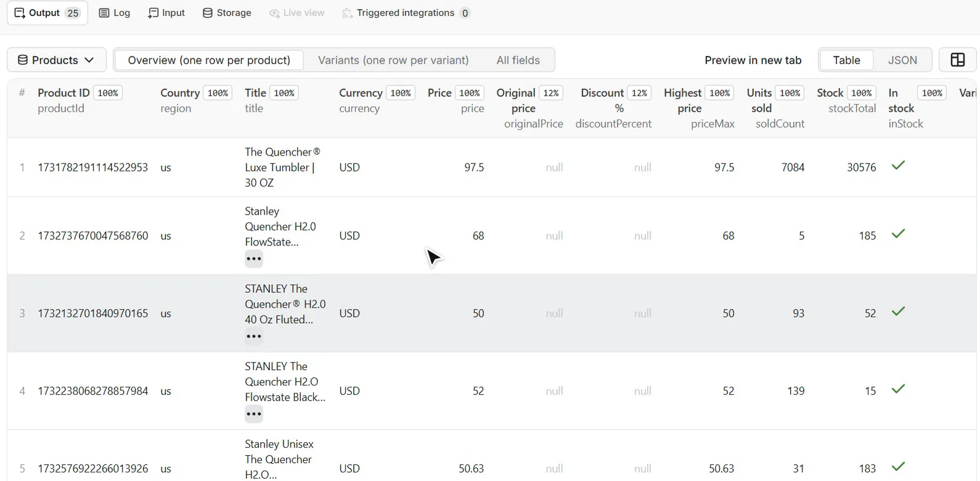The width and height of the screenshot is (980, 481).
Task: Click stock value 30576
Action: coord(861,168)
